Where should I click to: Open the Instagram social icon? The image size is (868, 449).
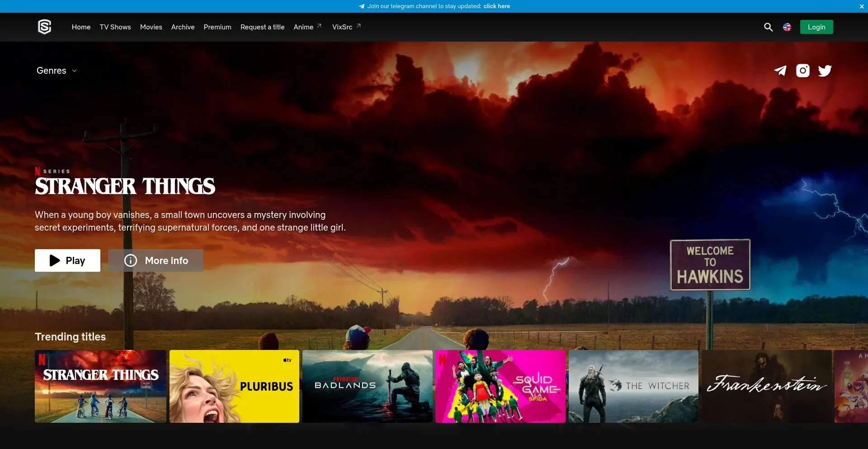tap(803, 71)
